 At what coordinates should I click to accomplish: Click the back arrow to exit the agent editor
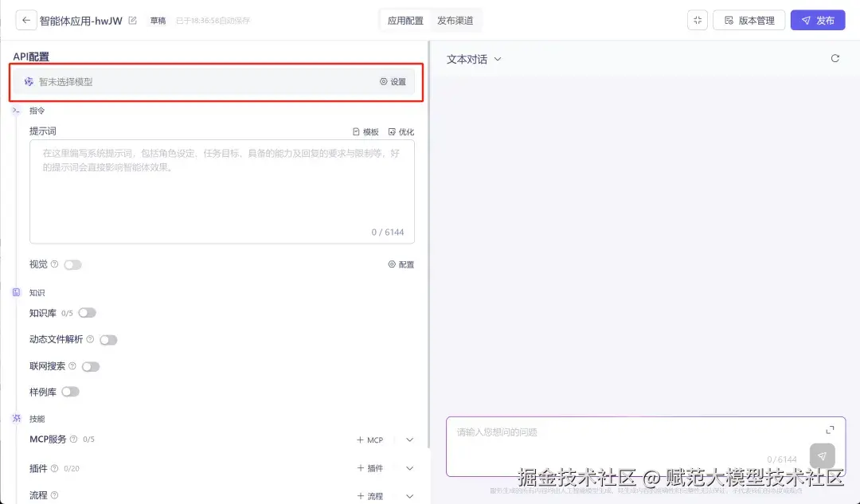pyautogui.click(x=25, y=20)
